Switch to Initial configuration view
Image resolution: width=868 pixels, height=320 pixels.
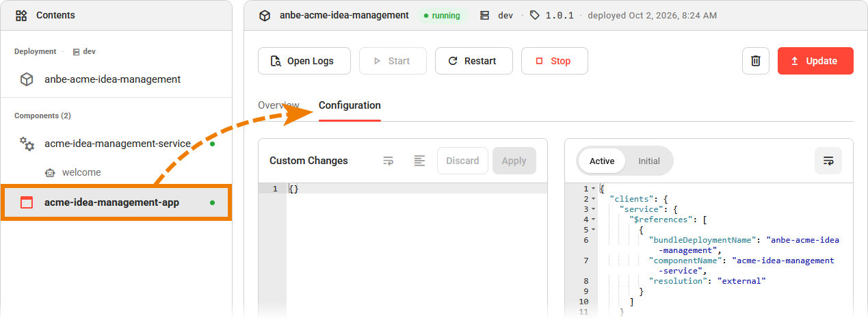click(x=649, y=161)
